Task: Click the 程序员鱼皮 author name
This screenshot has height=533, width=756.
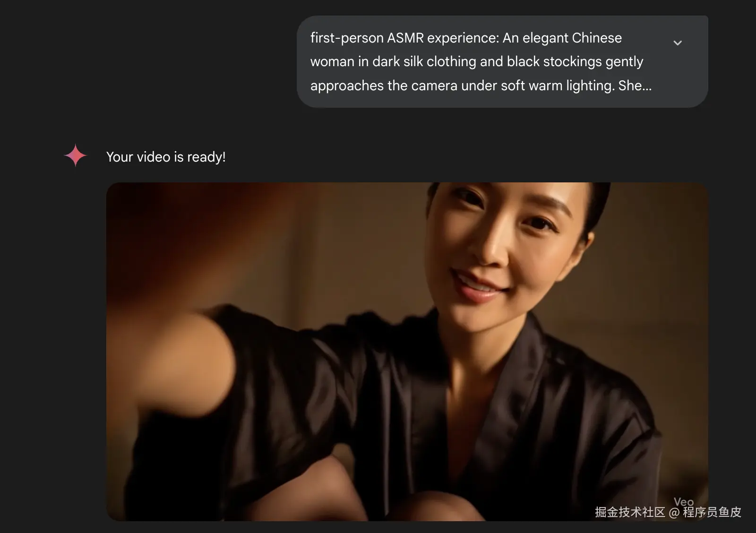Action: (x=712, y=512)
